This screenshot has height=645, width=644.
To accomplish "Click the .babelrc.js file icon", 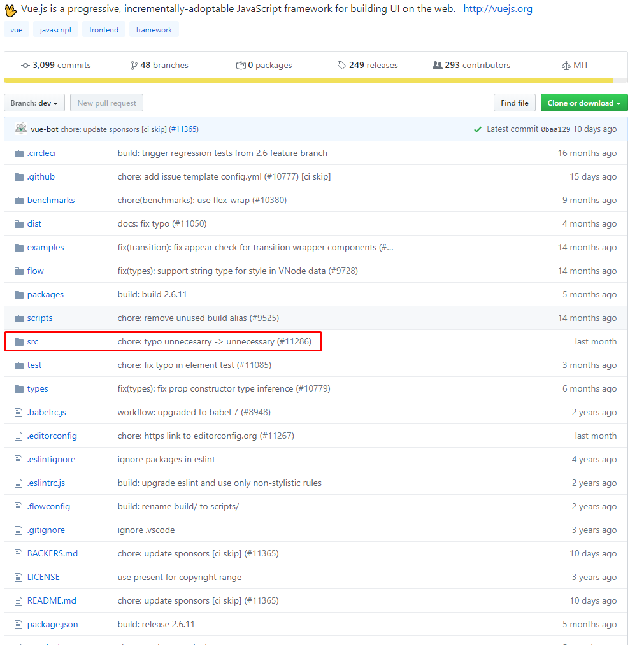I will coord(18,413).
